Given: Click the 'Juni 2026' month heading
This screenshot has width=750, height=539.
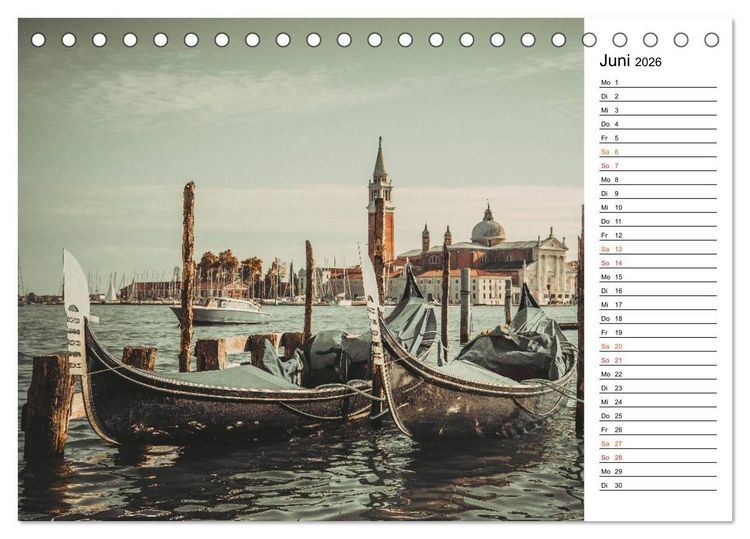Looking at the screenshot, I should [x=630, y=61].
